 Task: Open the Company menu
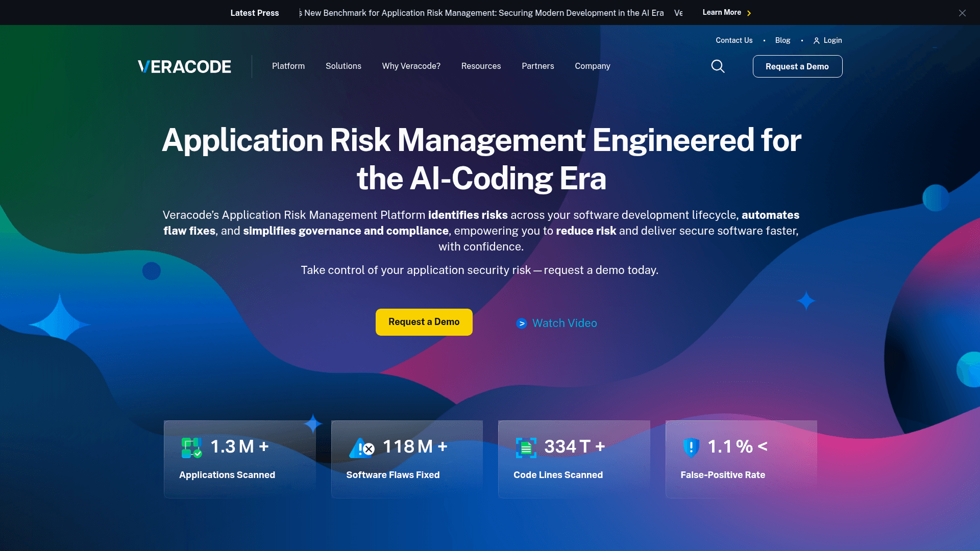coord(592,66)
